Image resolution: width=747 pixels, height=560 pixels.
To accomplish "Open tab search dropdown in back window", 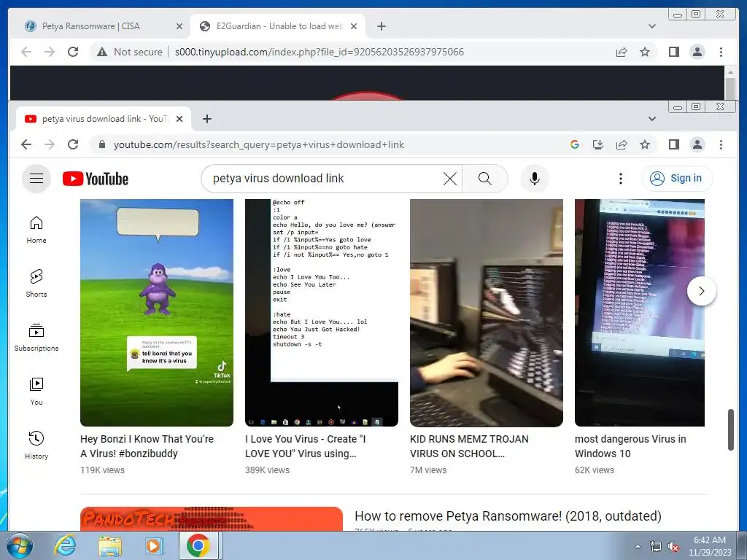I will 652,26.
